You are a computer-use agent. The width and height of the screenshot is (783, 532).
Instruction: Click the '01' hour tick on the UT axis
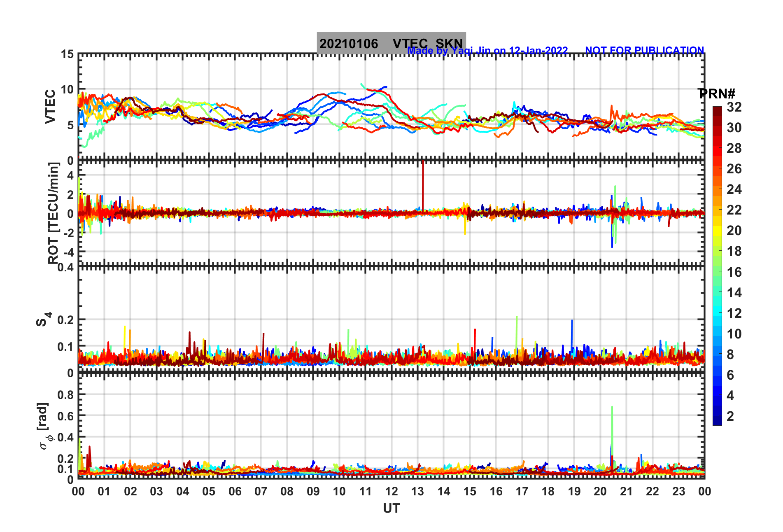[104, 491]
